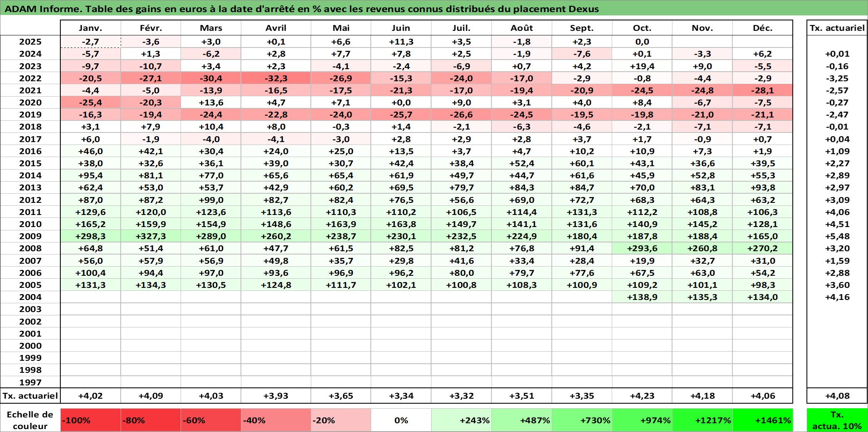Pick the -60% color scale swatch

[x=211, y=420]
